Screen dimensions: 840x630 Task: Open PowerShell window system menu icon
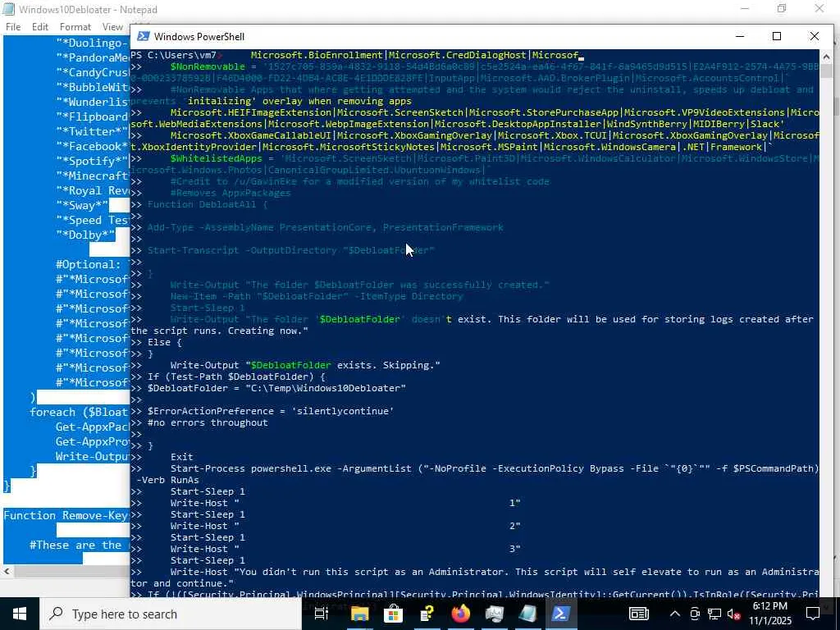143,36
